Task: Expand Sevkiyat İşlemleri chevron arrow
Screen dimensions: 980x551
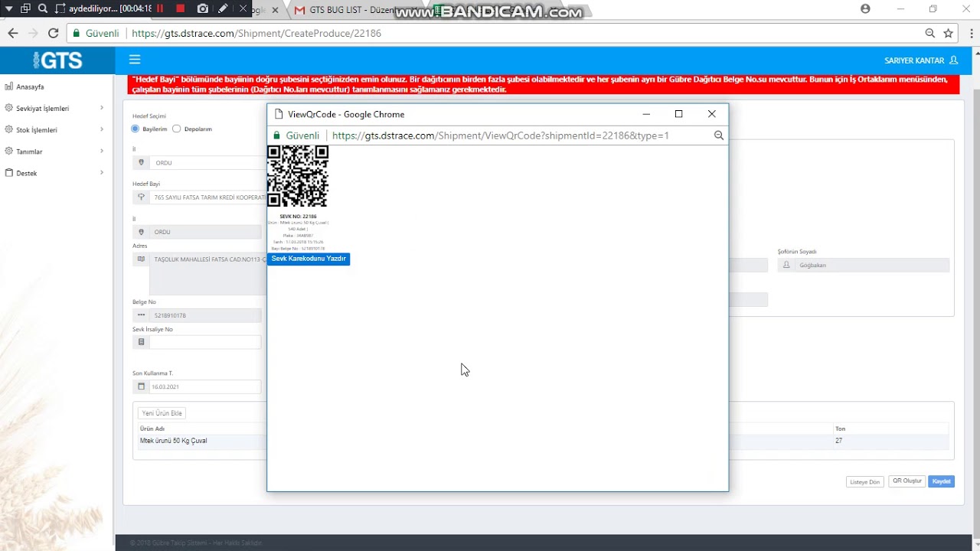Action: (x=102, y=108)
